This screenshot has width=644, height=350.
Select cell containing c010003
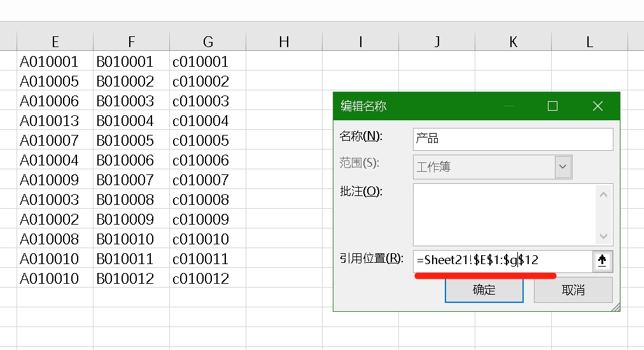coord(208,101)
